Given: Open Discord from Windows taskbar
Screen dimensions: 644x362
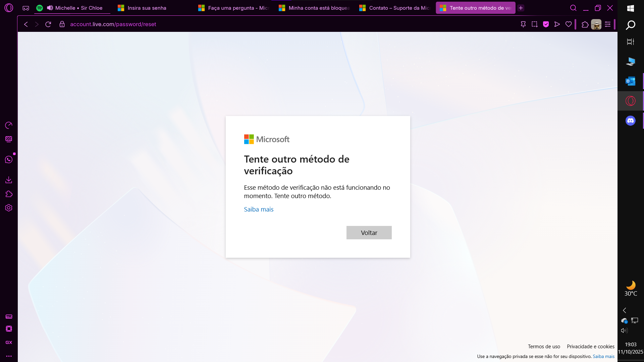Looking at the screenshot, I should [x=630, y=120].
